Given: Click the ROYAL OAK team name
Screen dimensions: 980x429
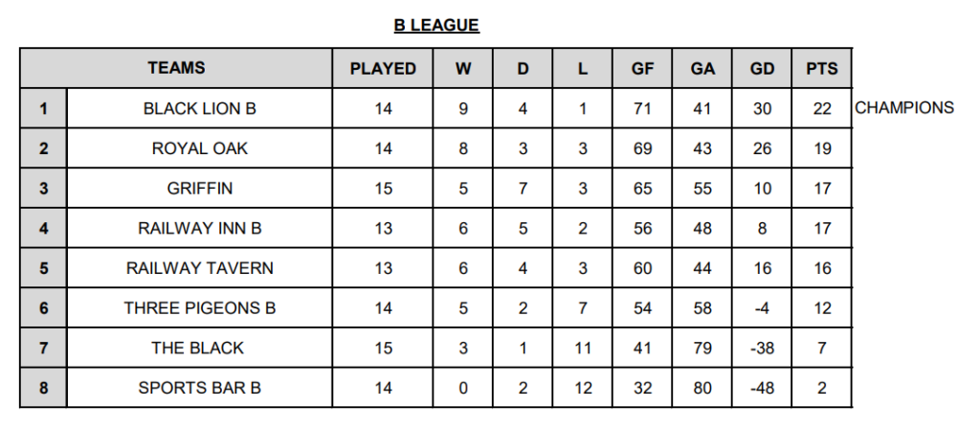Looking at the screenshot, I should [199, 148].
